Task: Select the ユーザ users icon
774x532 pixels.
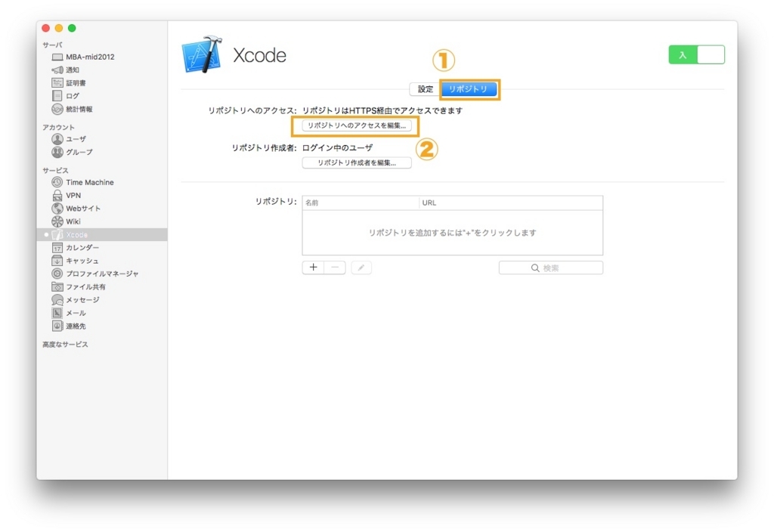Action: click(57, 139)
